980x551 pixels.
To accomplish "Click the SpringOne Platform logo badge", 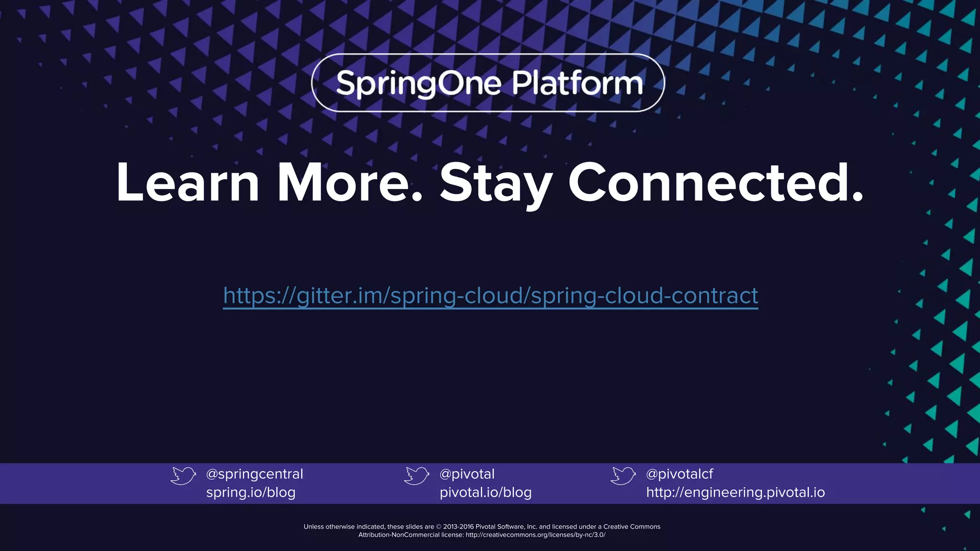I will point(488,83).
